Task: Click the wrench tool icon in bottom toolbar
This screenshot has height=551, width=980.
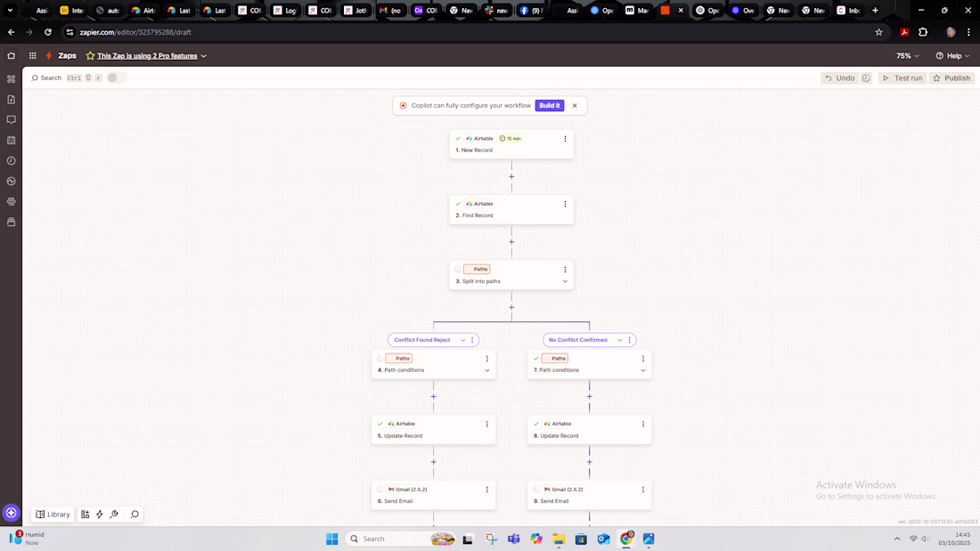Action: (x=114, y=515)
